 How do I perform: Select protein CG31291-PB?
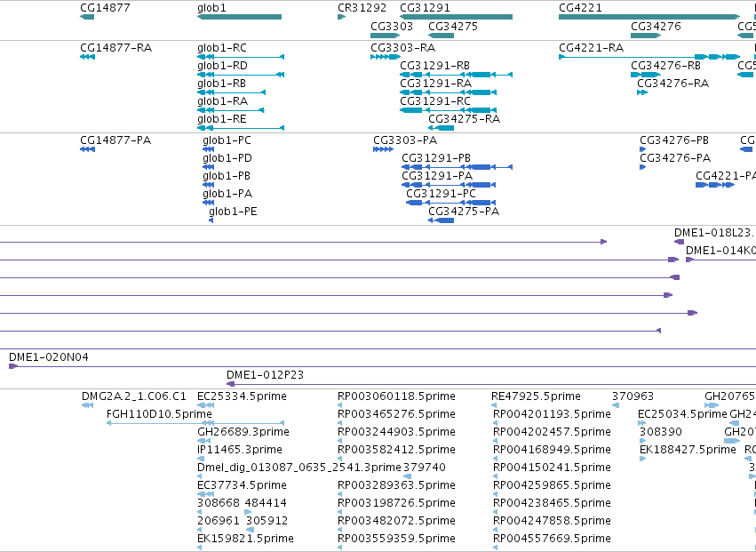458,167
